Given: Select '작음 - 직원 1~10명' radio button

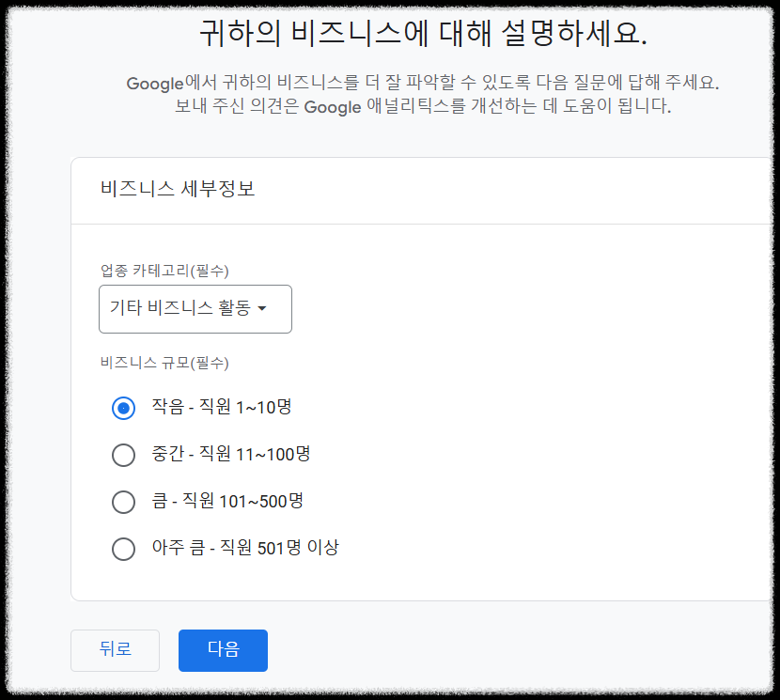Looking at the screenshot, I should [123, 408].
